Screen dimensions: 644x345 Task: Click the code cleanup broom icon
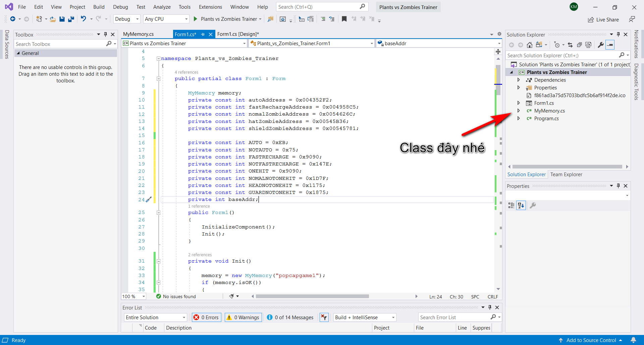[x=231, y=296]
